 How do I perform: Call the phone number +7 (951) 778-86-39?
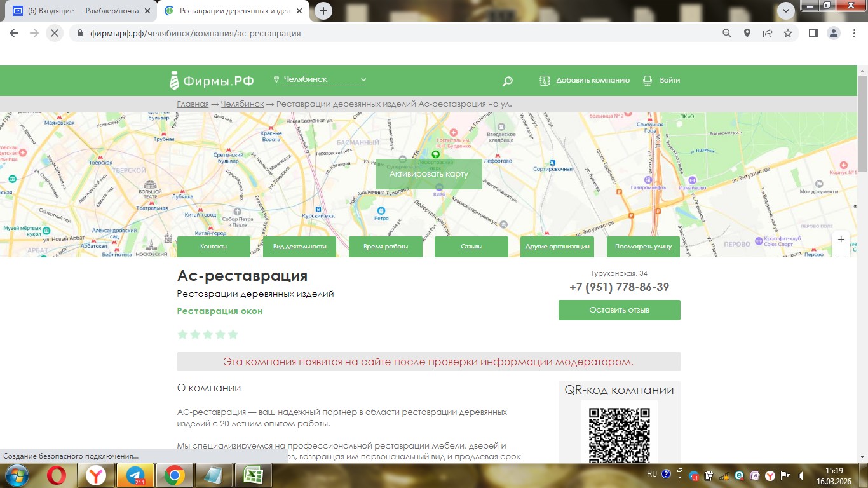point(620,287)
